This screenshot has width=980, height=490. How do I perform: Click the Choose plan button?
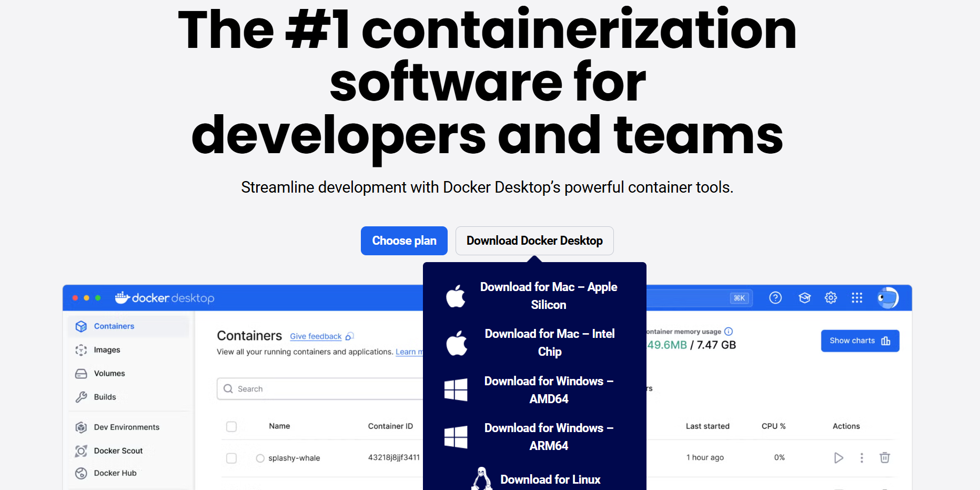tap(404, 241)
